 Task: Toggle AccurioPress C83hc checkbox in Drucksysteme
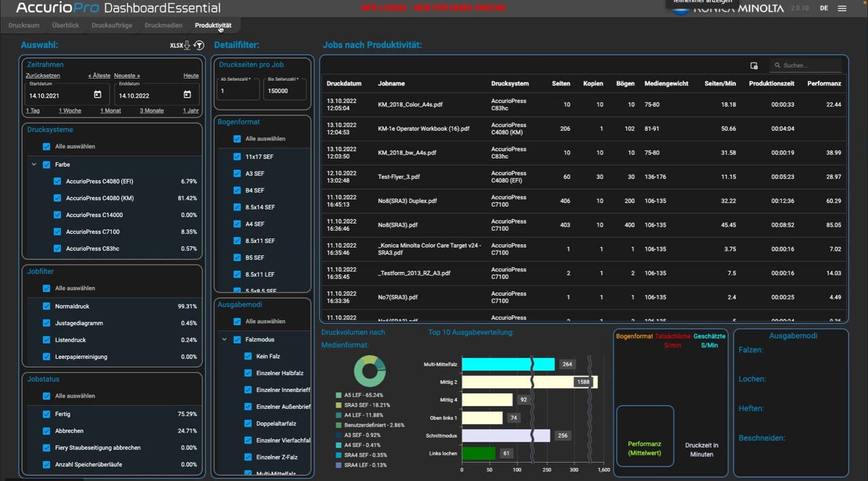[x=57, y=249]
